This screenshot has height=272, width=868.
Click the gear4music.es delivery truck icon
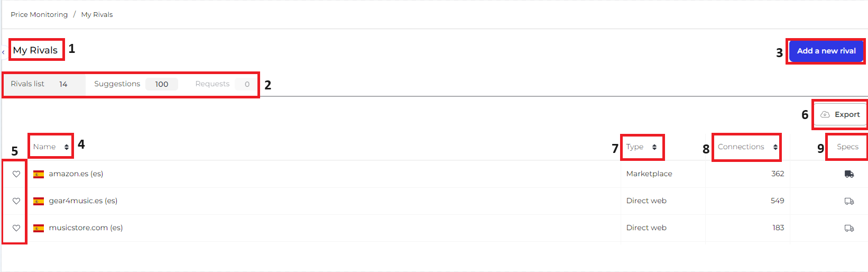[849, 201]
